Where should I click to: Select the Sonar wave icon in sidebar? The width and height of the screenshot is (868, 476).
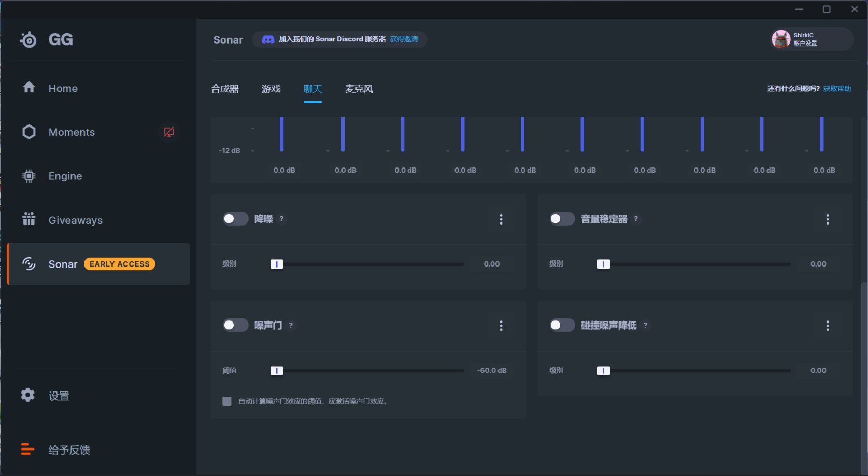pos(29,263)
